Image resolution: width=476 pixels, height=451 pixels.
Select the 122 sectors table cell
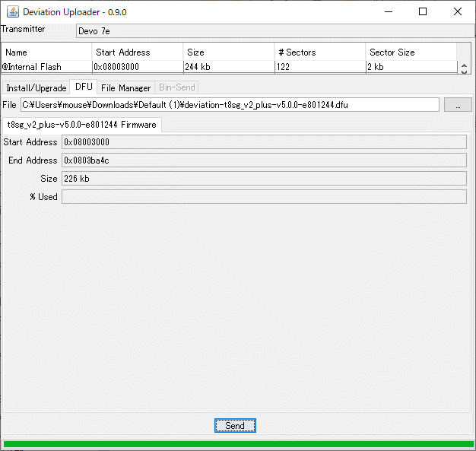320,67
